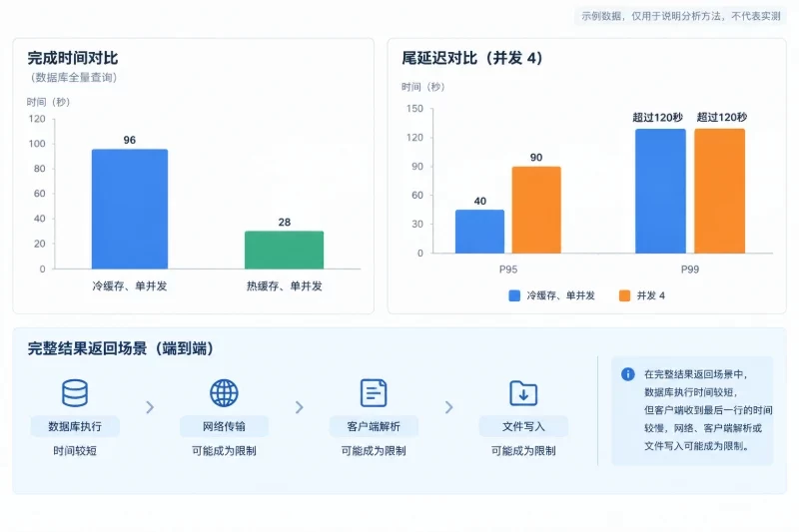Screen dimensions: 799x532
Task: Click 超过120秒 label above orange bar
Action: [x=722, y=118]
